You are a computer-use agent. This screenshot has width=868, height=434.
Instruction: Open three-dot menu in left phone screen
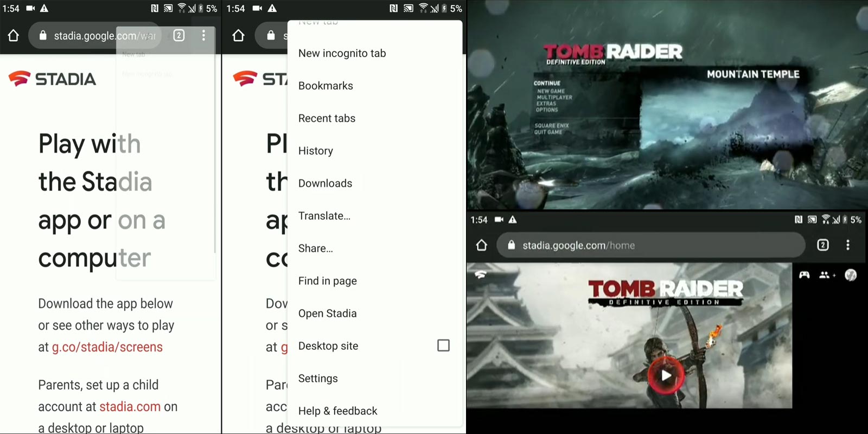203,36
